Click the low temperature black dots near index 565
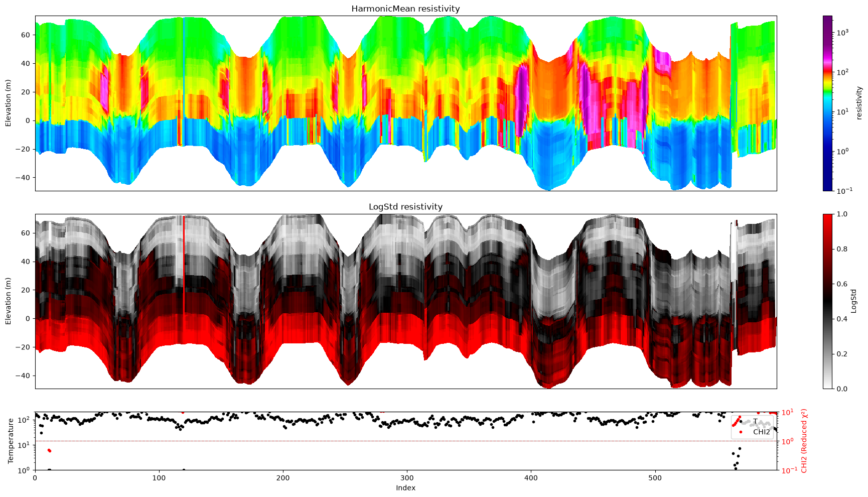Viewport: 868px width, 497px height. tap(737, 458)
